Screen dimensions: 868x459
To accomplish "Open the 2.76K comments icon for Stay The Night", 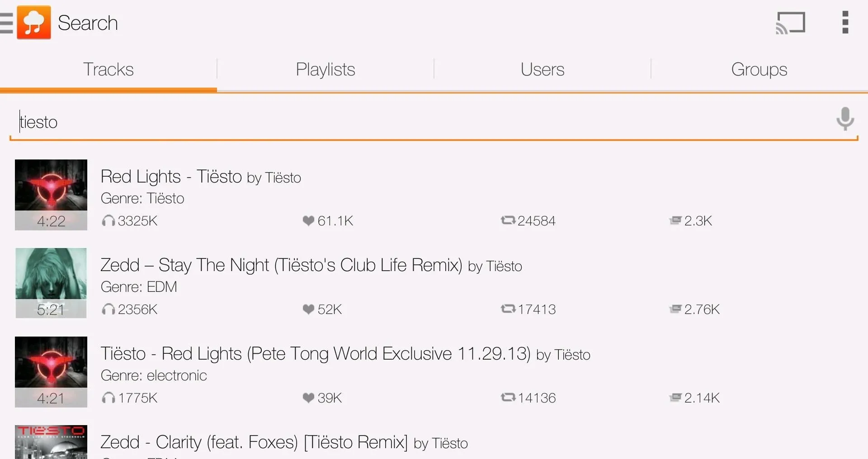I will 675,309.
